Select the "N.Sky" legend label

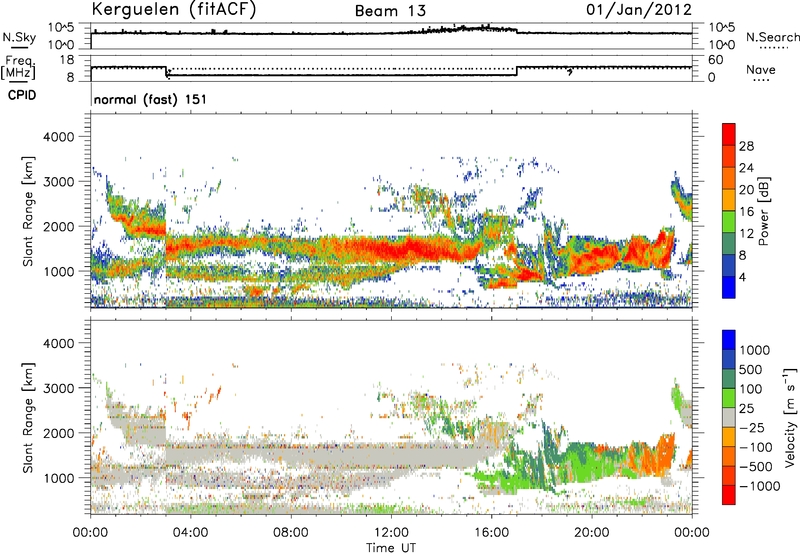pos(19,37)
